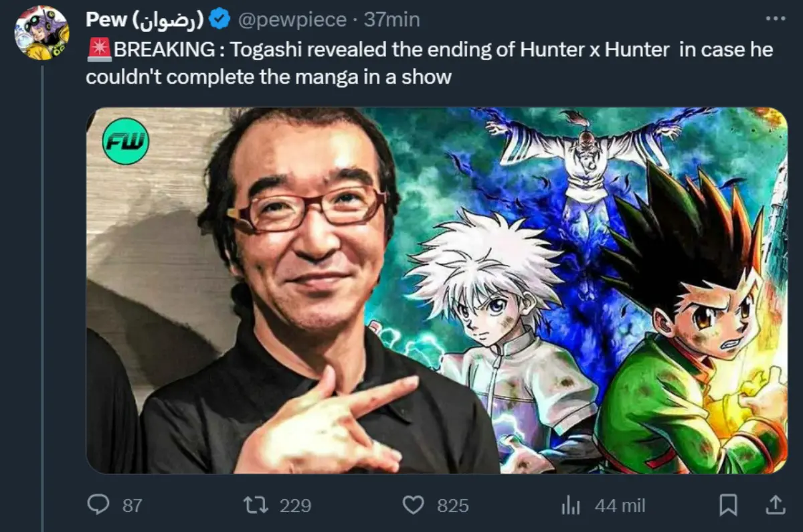View tweet analytics bar chart icon
Viewport: 803px width, 532px height.
pos(570,505)
